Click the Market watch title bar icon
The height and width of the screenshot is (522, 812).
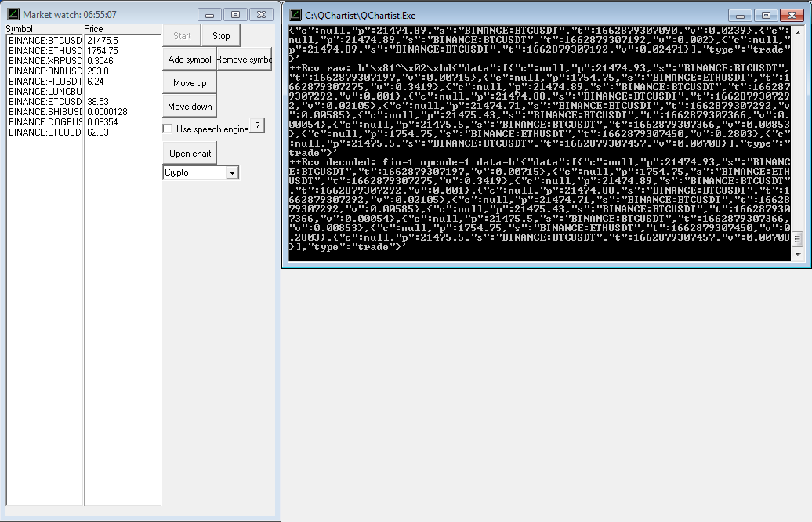[x=13, y=15]
